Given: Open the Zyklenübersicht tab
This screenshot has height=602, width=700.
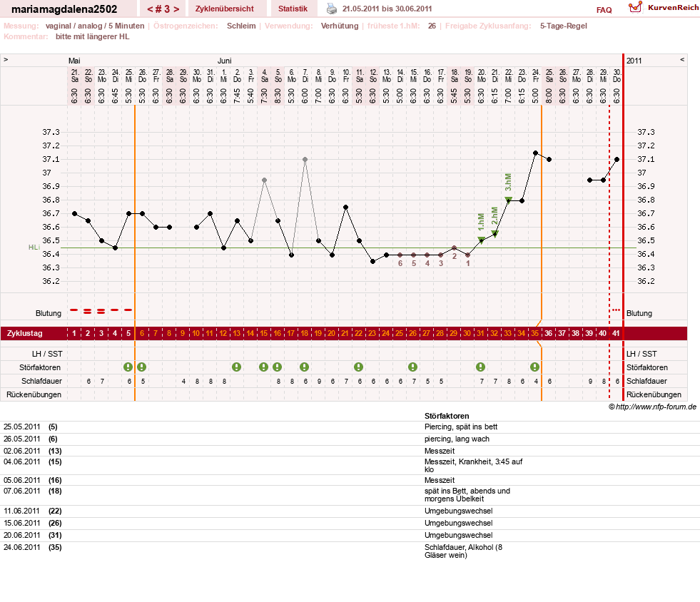Looking at the screenshot, I should pyautogui.click(x=225, y=9).
